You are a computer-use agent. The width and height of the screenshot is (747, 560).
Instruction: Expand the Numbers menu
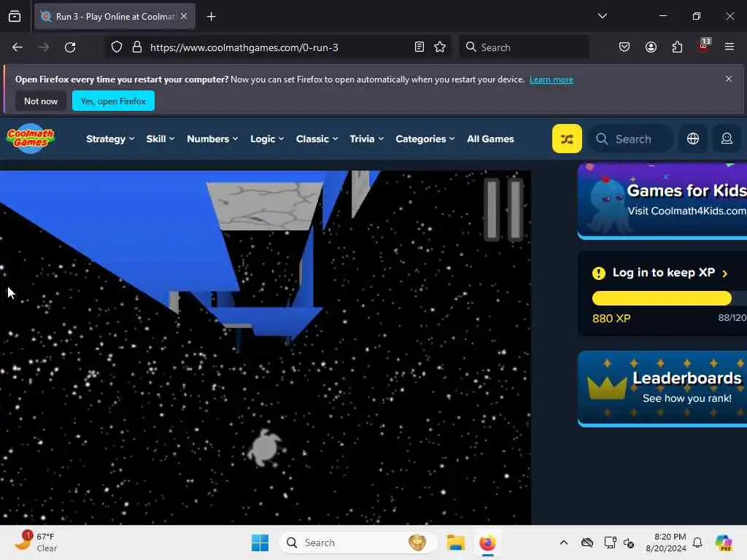coord(212,139)
